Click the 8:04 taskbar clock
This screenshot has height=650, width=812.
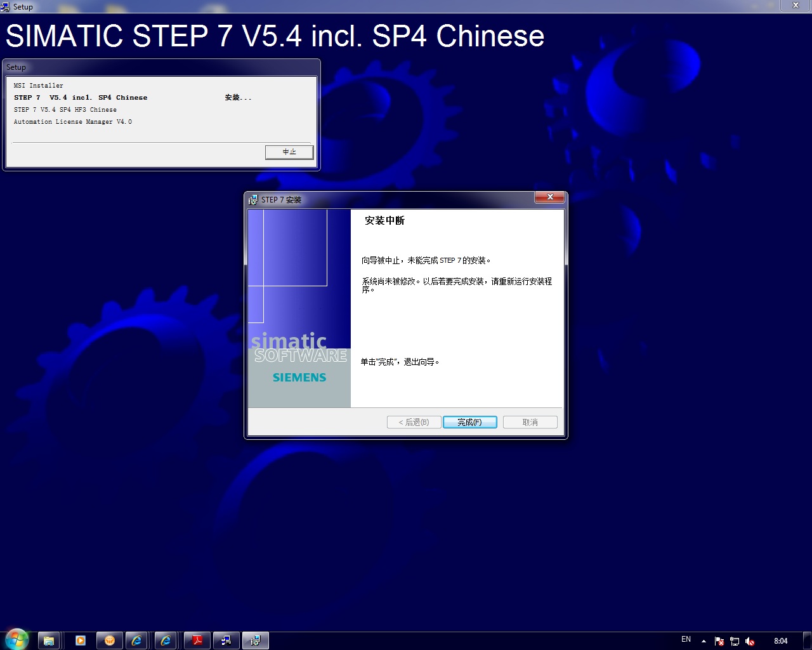pos(781,641)
